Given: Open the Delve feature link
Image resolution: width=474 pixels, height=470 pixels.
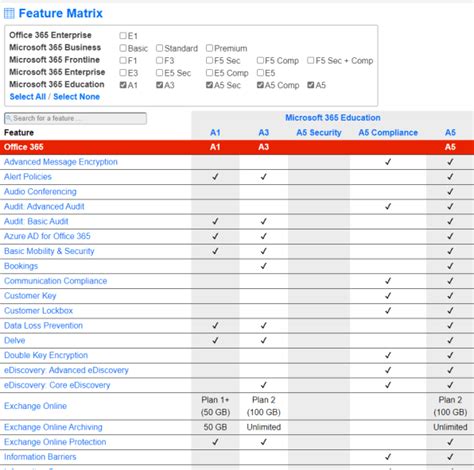Looking at the screenshot, I should (x=15, y=340).
